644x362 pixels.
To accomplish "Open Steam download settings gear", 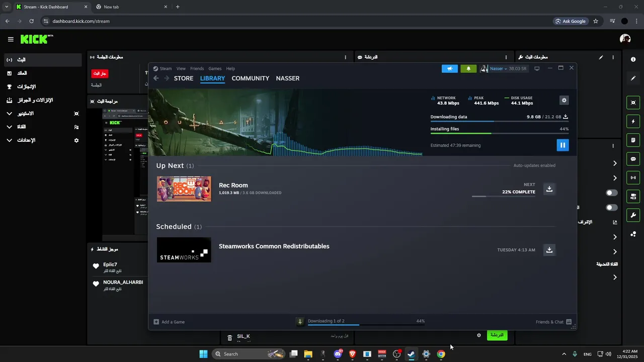I will coord(564,100).
